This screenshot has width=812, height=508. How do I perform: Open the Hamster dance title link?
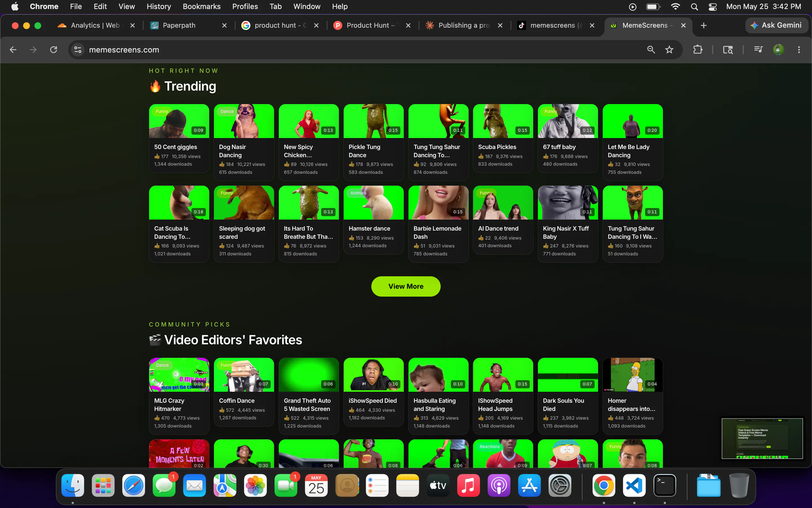pyautogui.click(x=369, y=229)
